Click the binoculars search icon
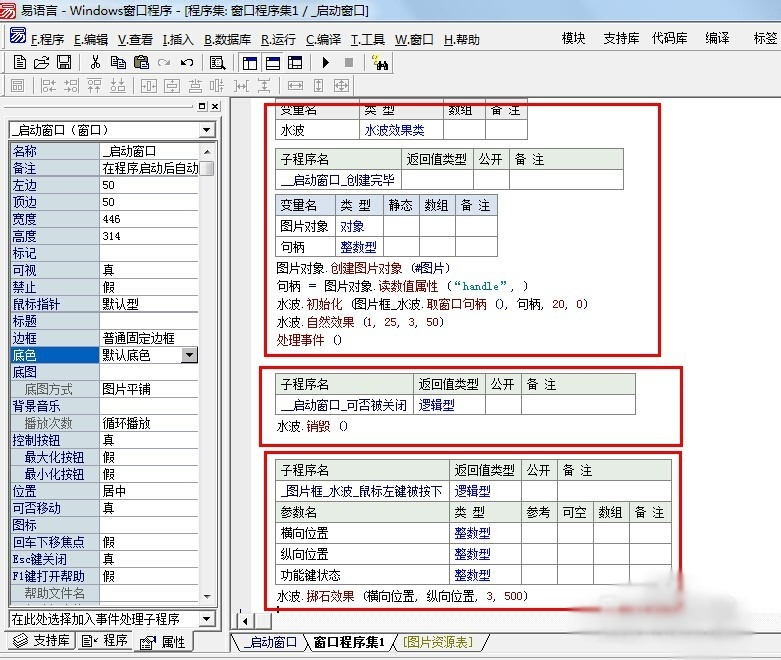 click(x=380, y=62)
